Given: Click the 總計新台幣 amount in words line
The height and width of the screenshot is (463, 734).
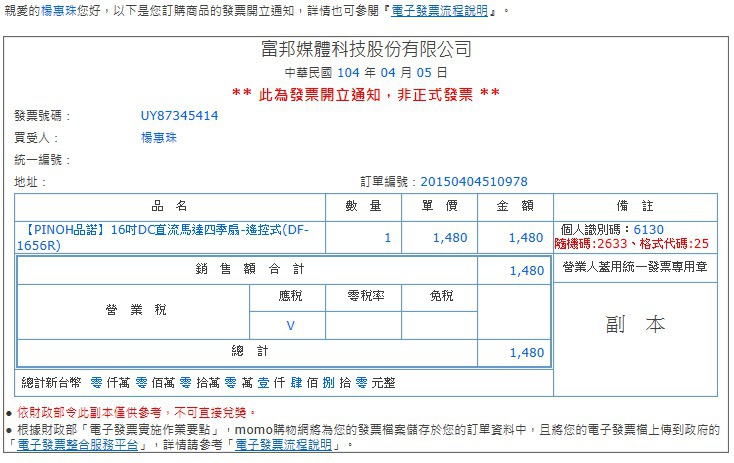Looking at the screenshot, I should (x=208, y=383).
